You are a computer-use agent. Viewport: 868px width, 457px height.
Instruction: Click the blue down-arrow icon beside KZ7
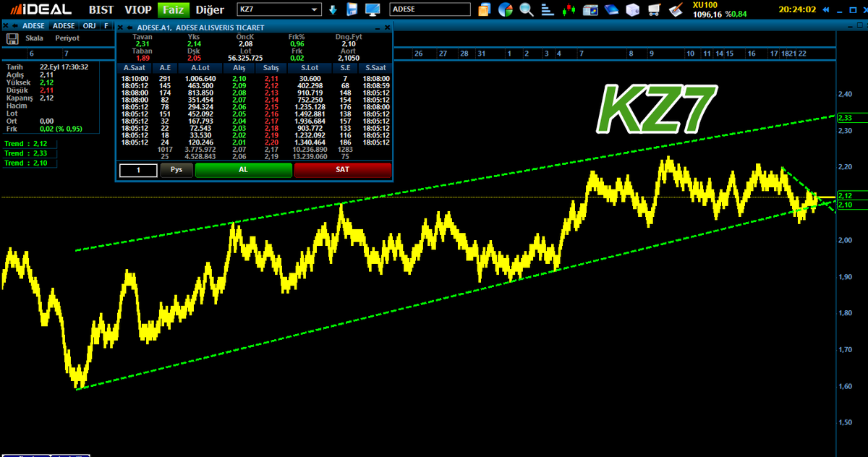click(333, 10)
